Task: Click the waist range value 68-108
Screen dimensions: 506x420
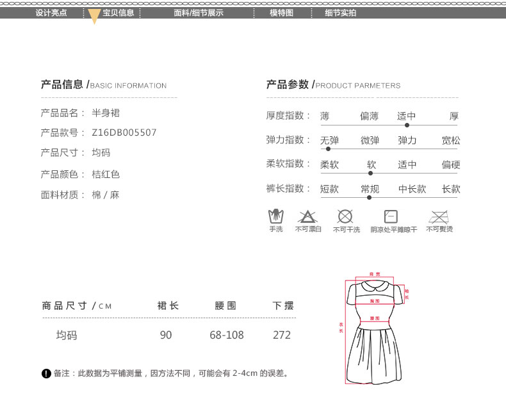Action: [227, 335]
